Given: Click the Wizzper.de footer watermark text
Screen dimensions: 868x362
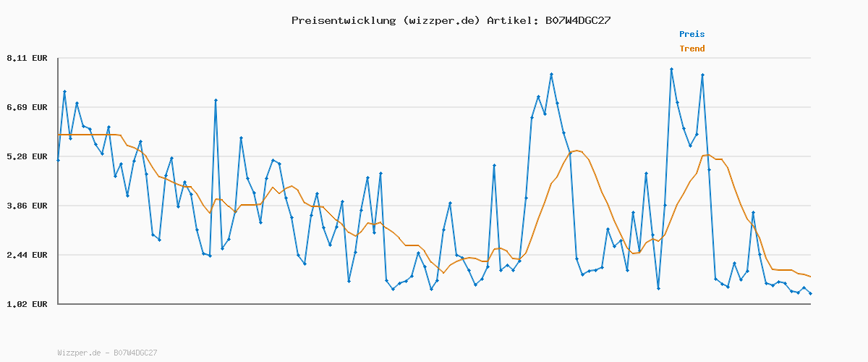Looking at the screenshot, I should click(79, 353).
